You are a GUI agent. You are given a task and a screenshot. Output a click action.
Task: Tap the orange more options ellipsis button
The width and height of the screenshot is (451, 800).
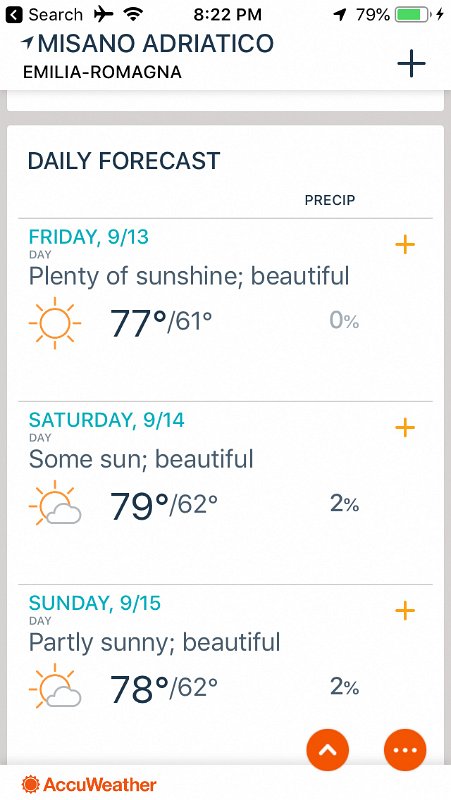coord(405,749)
